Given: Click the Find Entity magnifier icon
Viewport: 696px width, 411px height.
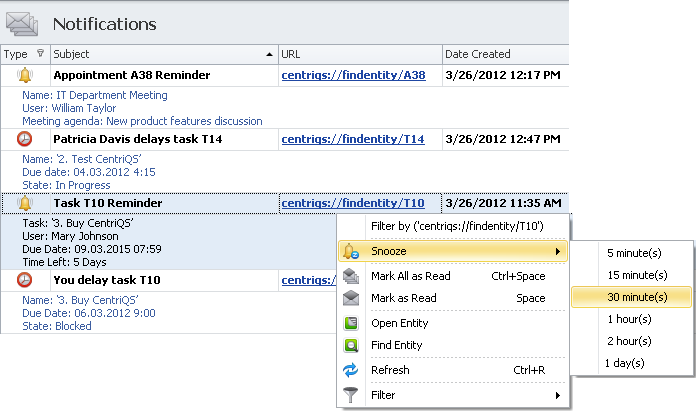Looking at the screenshot, I should click(x=351, y=346).
